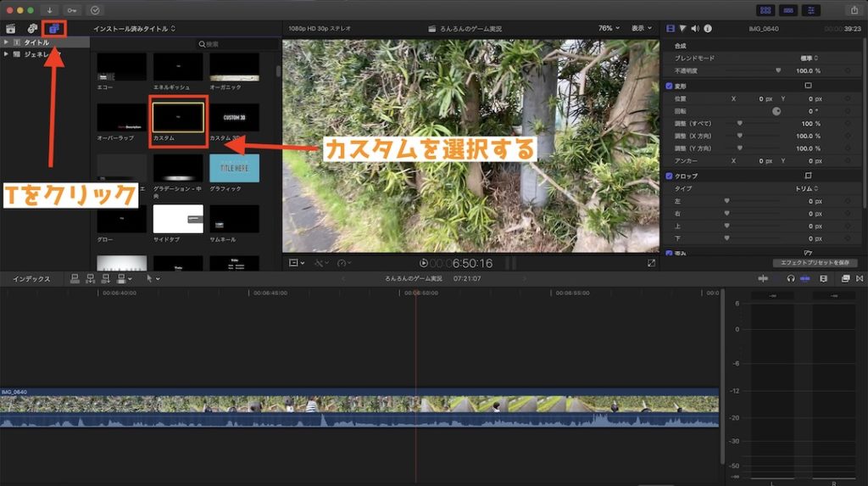
Task: Add keyframe for 不透明度 opacity
Action: [848, 71]
